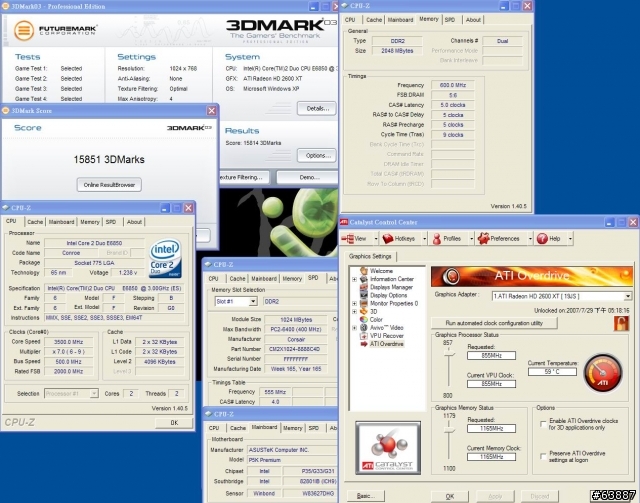Click the 3DMark Score window title icon
Screen dimensions: 640x503
[x=6, y=111]
